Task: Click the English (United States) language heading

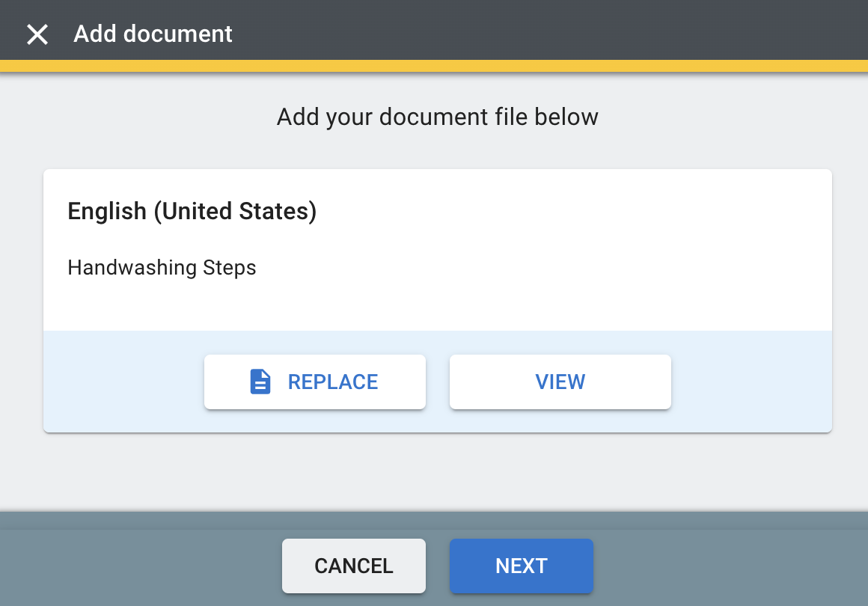Action: pos(192,212)
